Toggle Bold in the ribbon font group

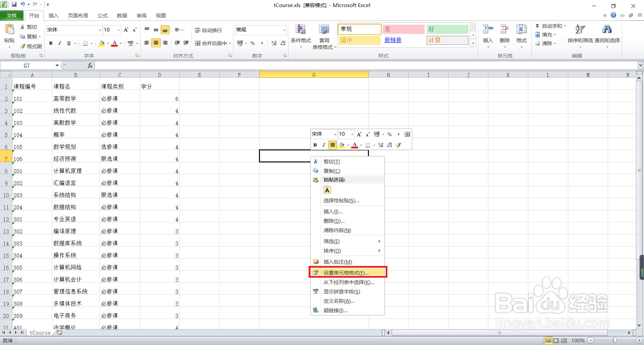[51, 43]
